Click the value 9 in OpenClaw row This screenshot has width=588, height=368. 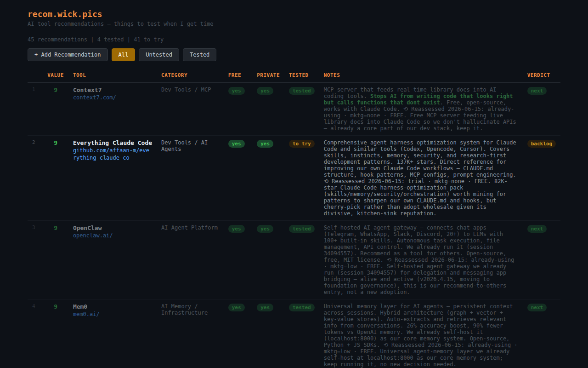tap(56, 228)
